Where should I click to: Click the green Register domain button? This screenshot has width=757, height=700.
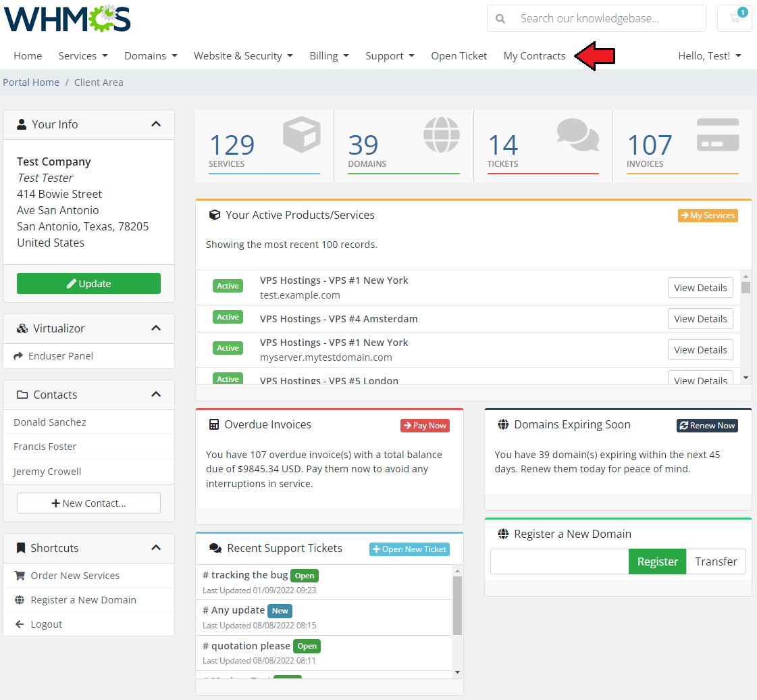(x=658, y=562)
